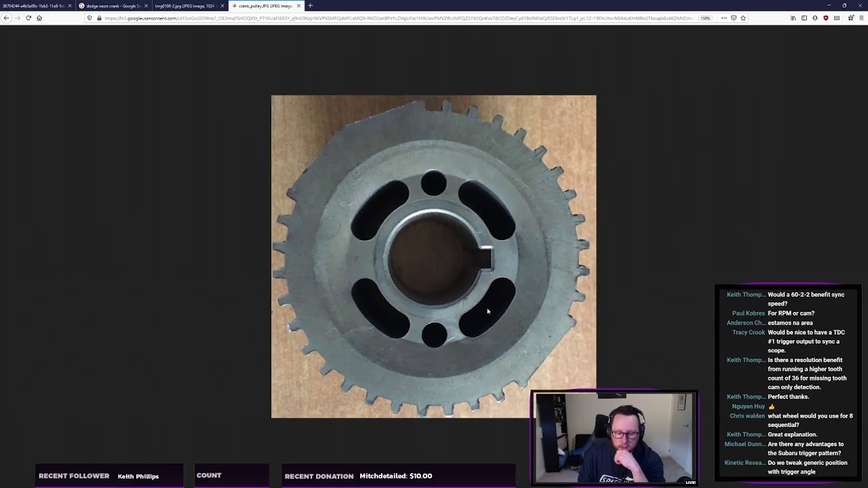Close the first '36704244' tab
868x488 pixels.
click(69, 5)
